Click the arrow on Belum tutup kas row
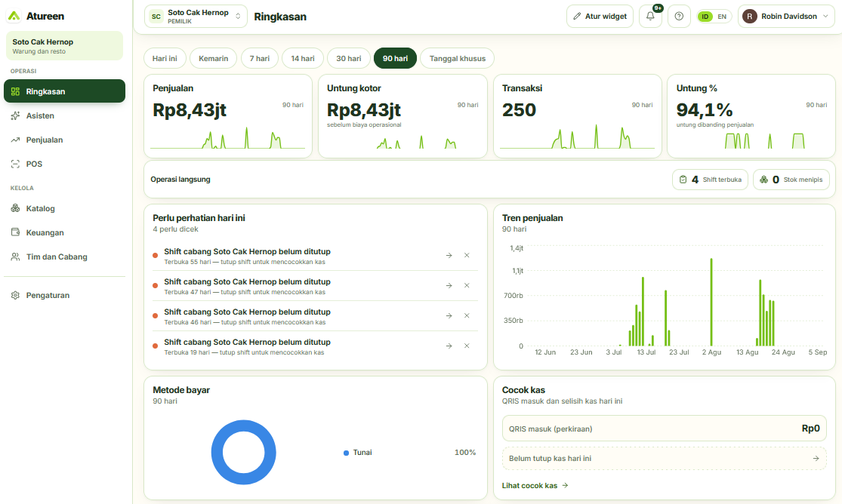The image size is (842, 504). (x=816, y=459)
